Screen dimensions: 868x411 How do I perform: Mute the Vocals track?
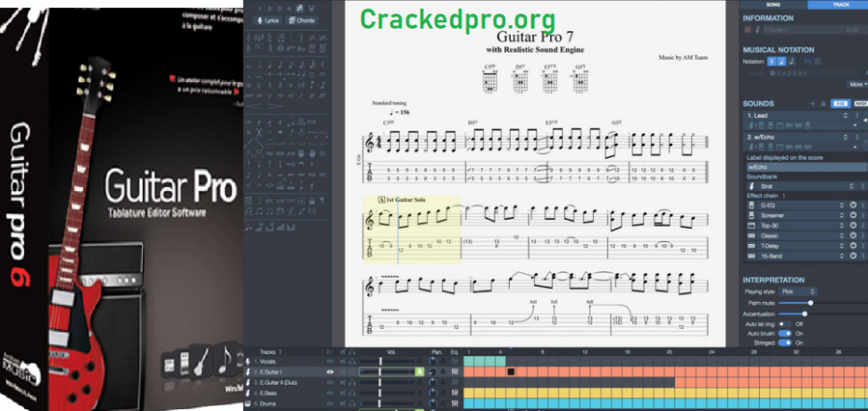pos(343,362)
